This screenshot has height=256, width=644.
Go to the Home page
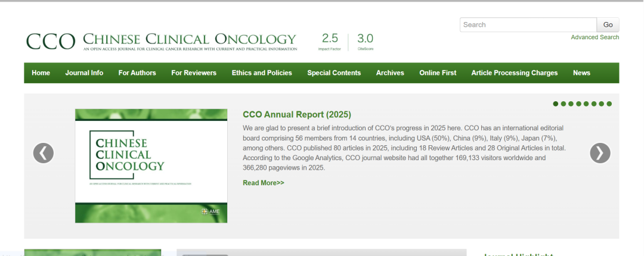[41, 73]
